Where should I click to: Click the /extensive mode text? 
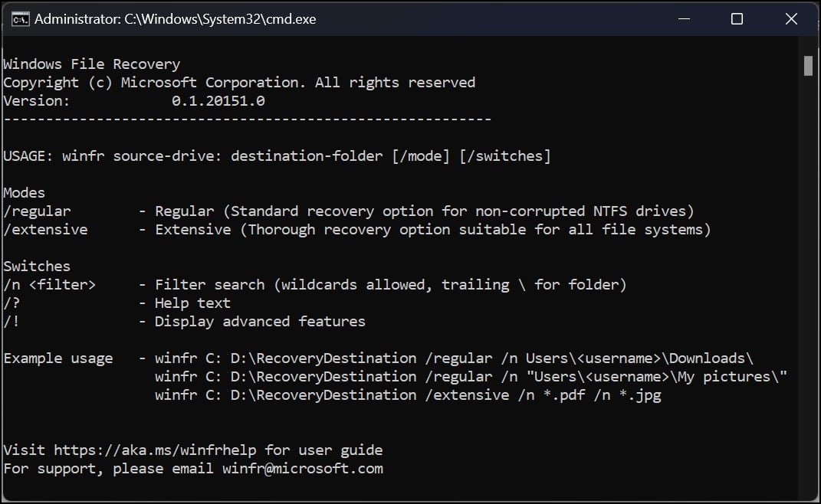[45, 230]
